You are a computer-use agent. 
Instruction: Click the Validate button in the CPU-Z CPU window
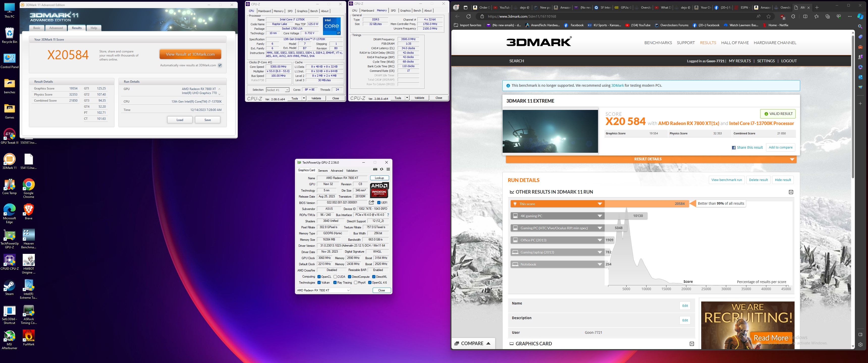pos(316,98)
